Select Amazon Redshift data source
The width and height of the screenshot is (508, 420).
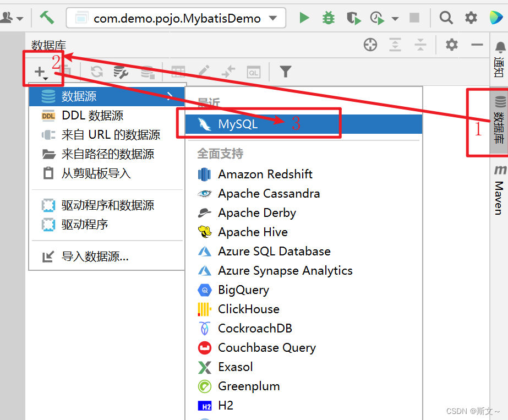tap(304, 174)
